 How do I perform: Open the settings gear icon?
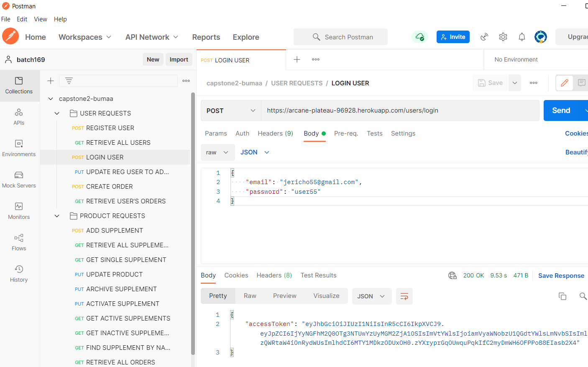503,37
